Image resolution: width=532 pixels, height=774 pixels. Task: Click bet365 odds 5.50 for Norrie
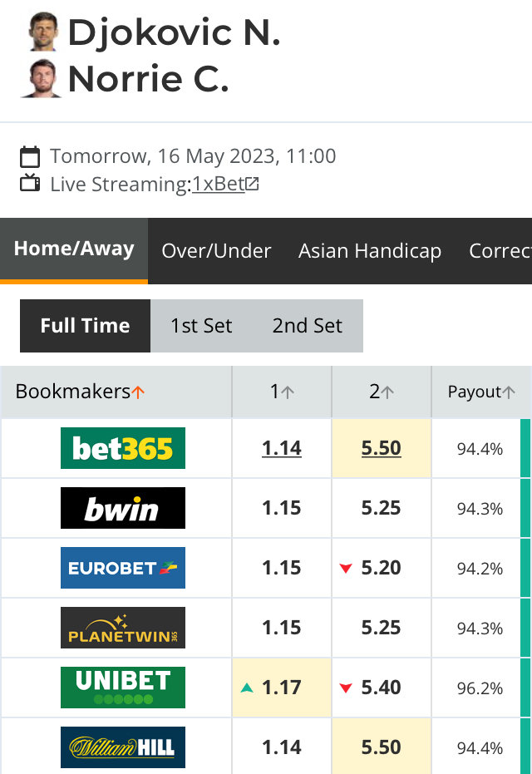pyautogui.click(x=381, y=448)
